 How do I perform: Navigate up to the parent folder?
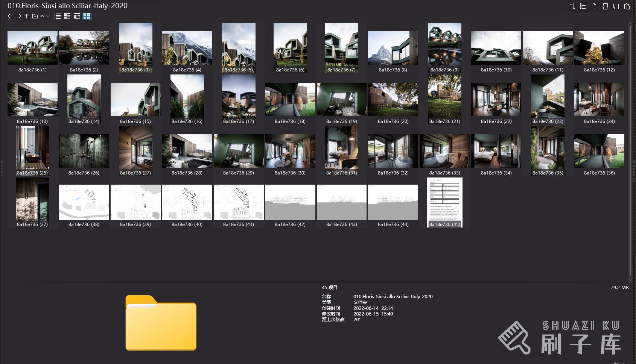click(26, 16)
